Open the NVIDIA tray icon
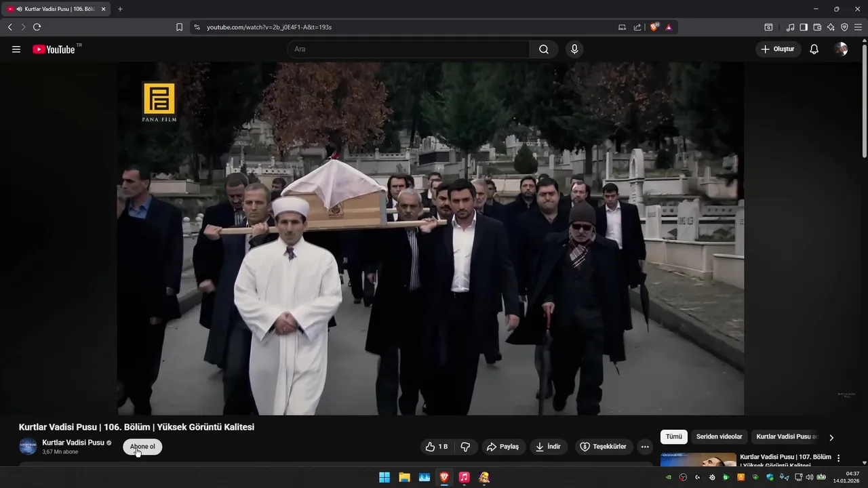 point(669,477)
